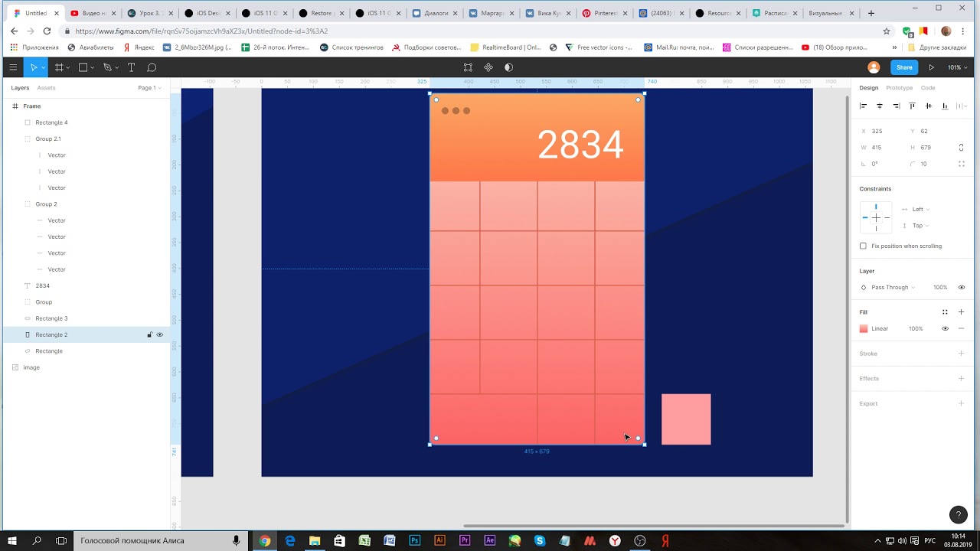Select the Frame tool
The image size is (980, 551).
[59, 67]
